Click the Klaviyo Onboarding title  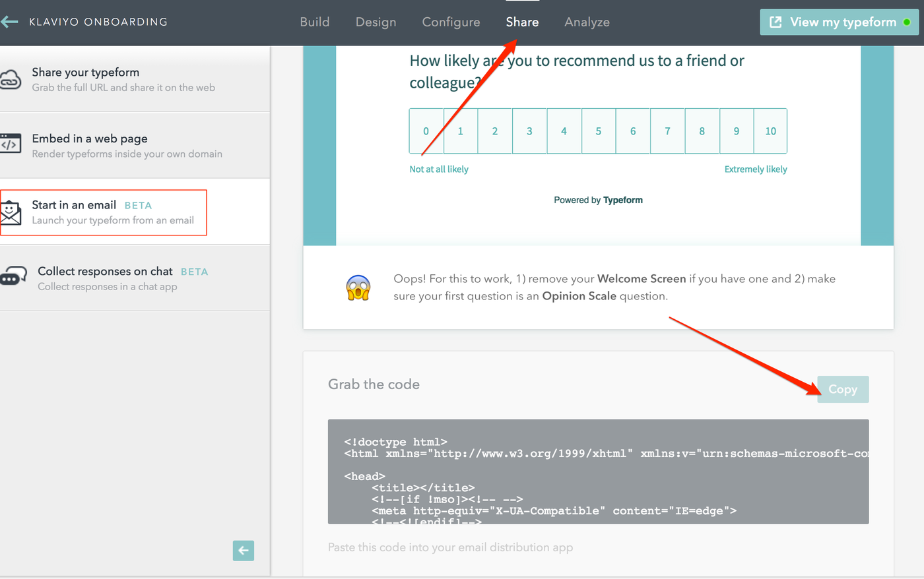tap(98, 22)
